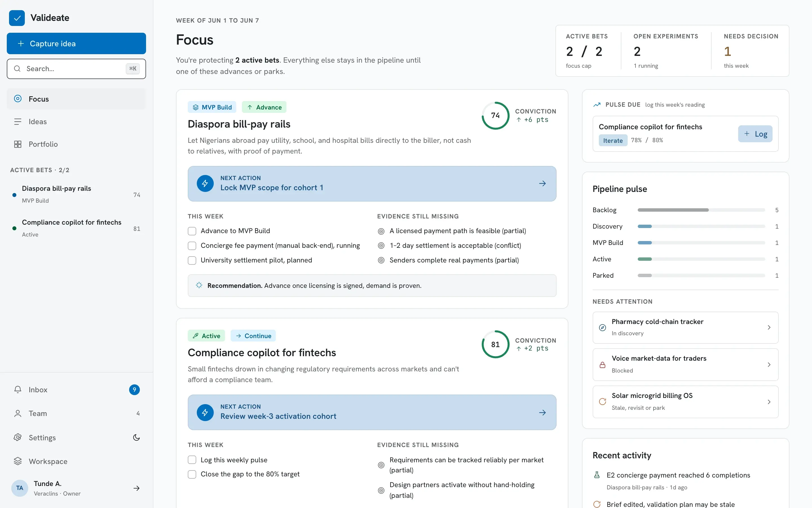The width and height of the screenshot is (812, 508).
Task: Open Pharmacy cold-chain tracker chevron
Action: (769, 328)
